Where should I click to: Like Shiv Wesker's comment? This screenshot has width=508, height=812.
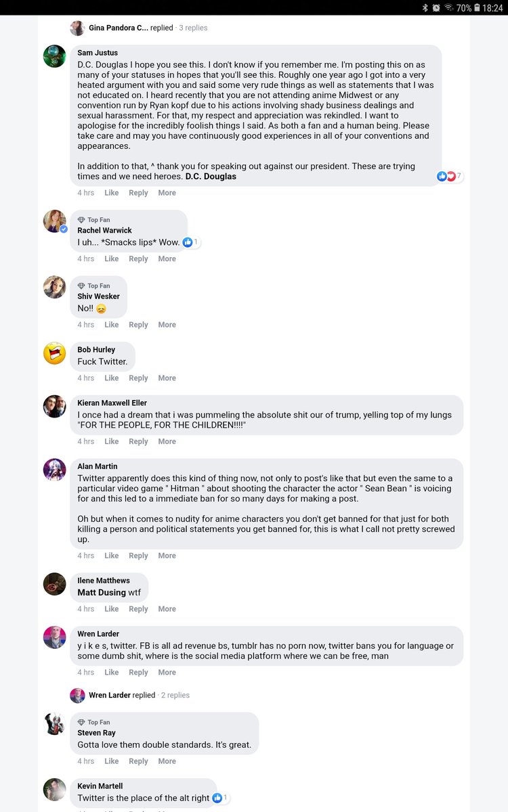(x=112, y=325)
